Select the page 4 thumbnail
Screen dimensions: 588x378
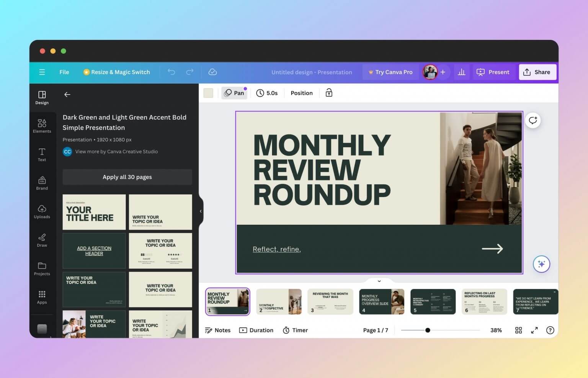coord(381,301)
